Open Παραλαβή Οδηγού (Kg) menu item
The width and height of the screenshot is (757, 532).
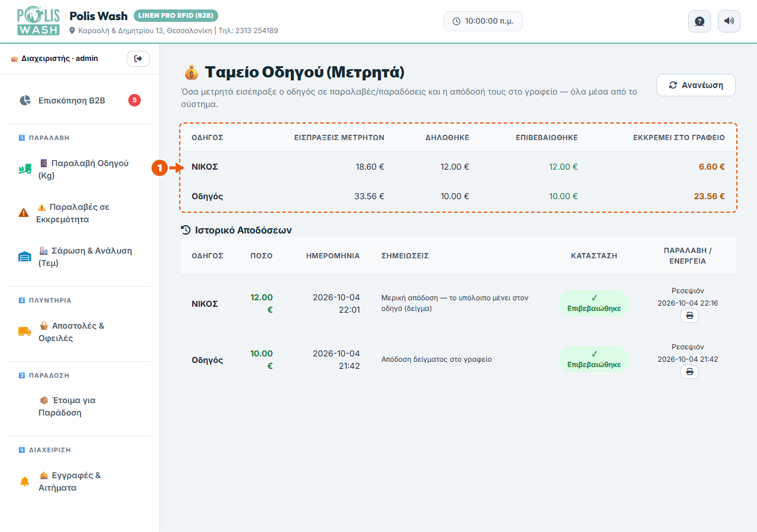click(79, 170)
